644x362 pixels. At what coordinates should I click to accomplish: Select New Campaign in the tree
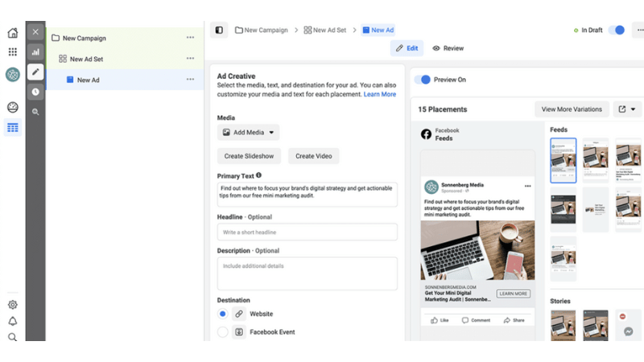point(85,38)
